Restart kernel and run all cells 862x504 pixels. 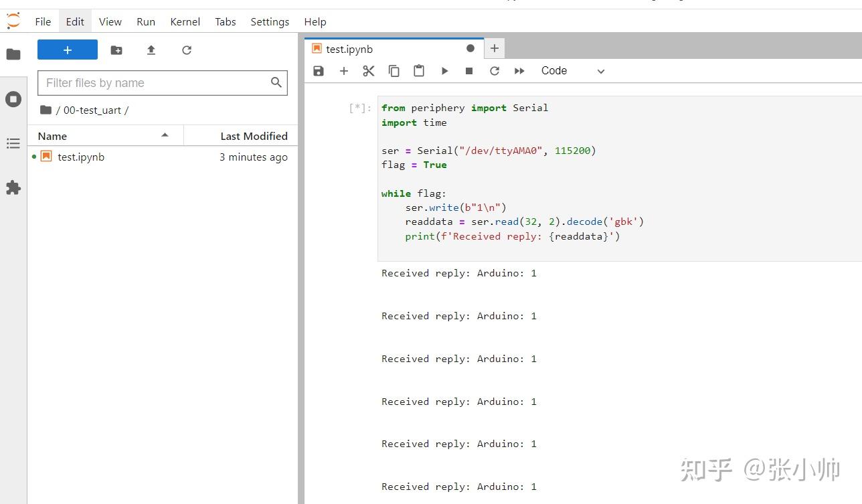[x=519, y=71]
